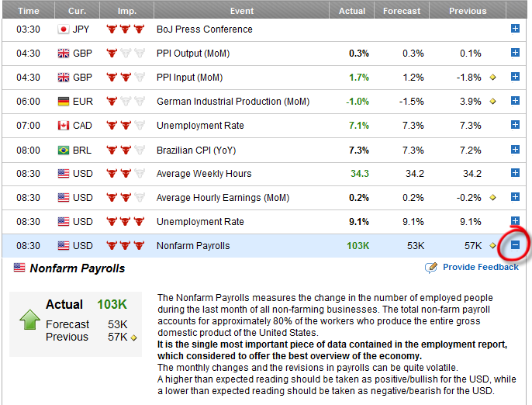Expand the BoJ Press Conference row
This screenshot has width=532, height=405.
[515, 29]
